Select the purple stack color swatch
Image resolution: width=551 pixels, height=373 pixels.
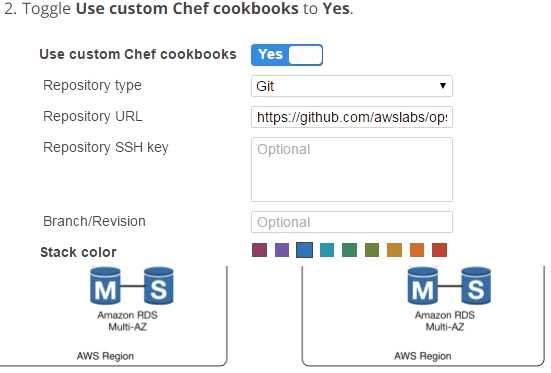pyautogui.click(x=282, y=250)
